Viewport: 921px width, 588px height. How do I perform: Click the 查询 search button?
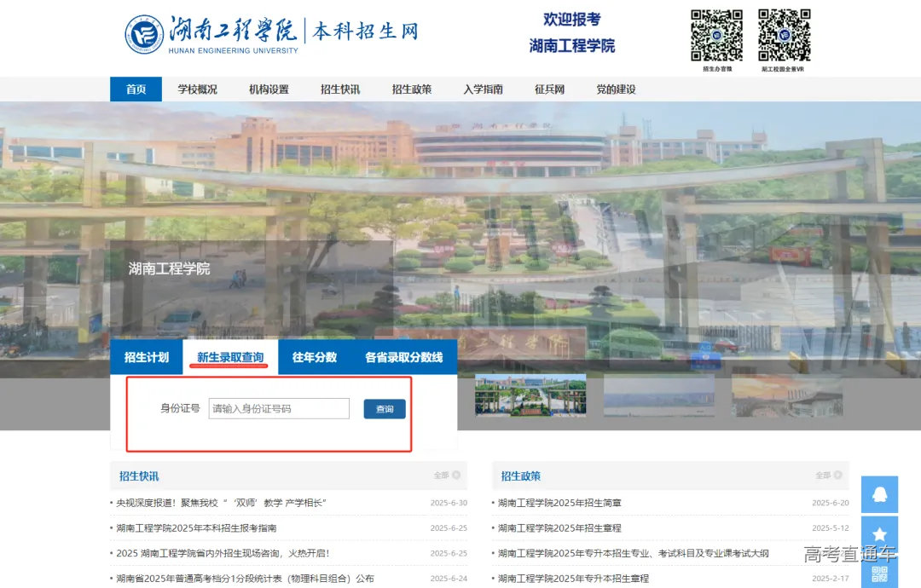tap(384, 408)
